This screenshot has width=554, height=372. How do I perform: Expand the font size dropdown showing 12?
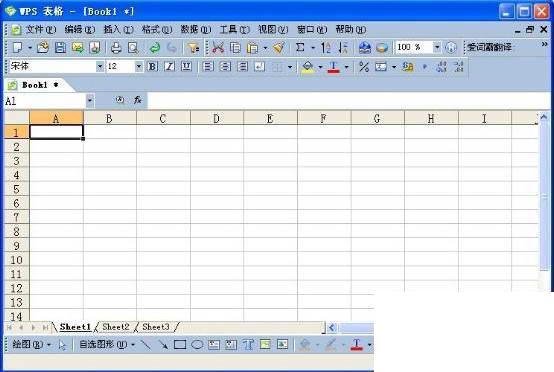coord(139,66)
